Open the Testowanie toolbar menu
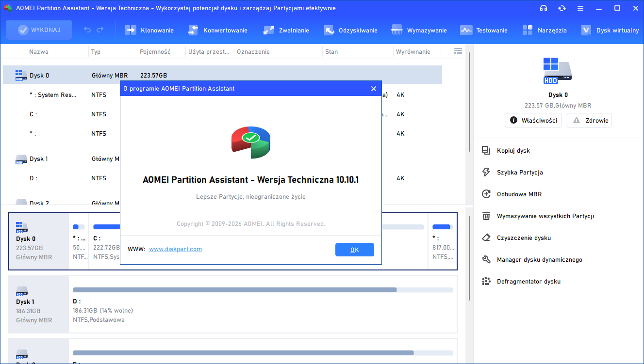644x364 pixels. 484,30
